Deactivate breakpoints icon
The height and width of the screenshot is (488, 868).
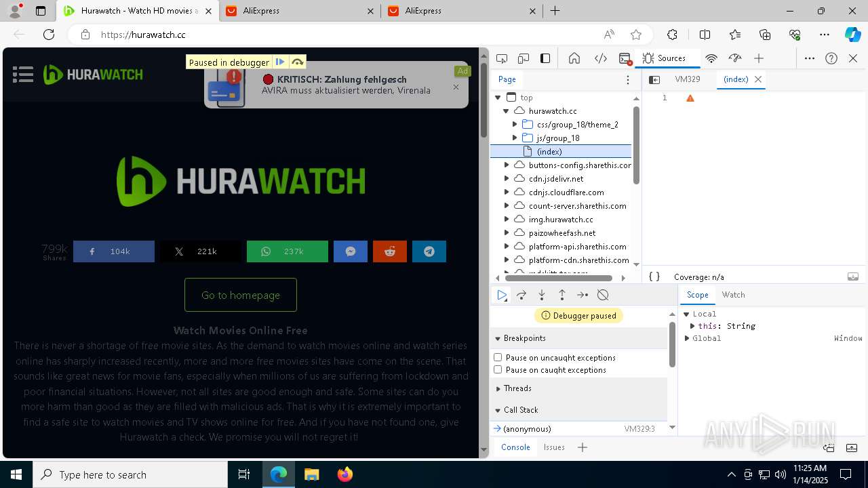coord(603,295)
